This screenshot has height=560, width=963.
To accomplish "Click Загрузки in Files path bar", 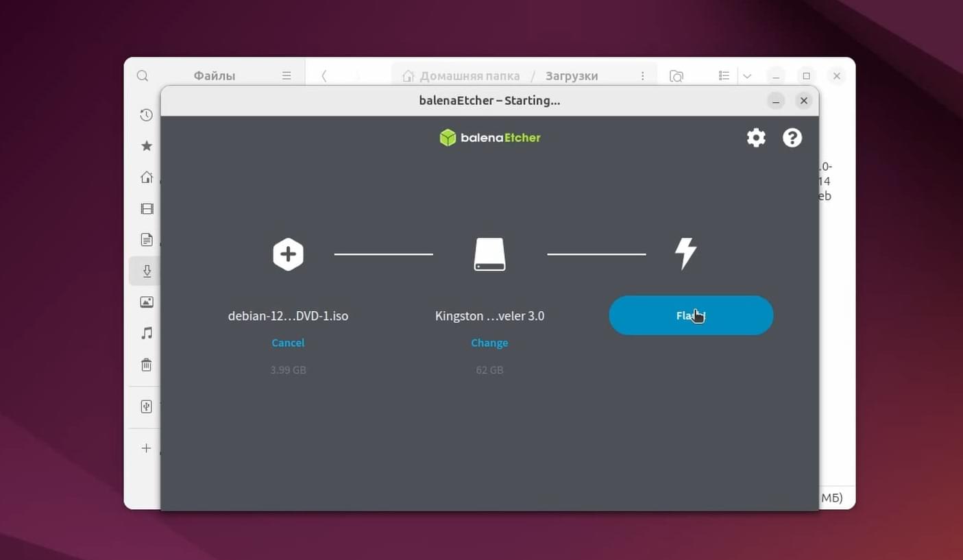I will point(572,76).
